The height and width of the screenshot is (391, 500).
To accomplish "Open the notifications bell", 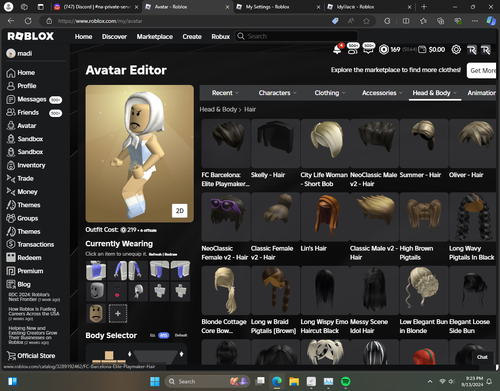I will click(x=337, y=50).
